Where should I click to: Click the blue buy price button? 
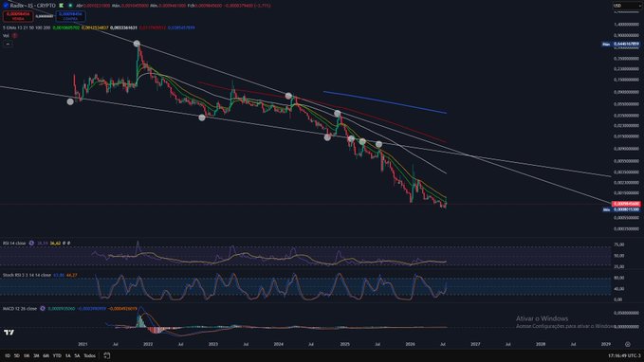click(x=70, y=16)
